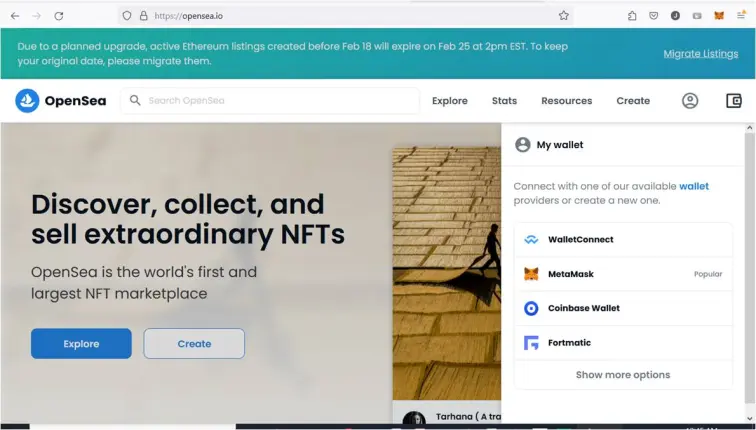Image resolution: width=756 pixels, height=430 pixels.
Task: Open the Stats nav menu
Action: [504, 101]
